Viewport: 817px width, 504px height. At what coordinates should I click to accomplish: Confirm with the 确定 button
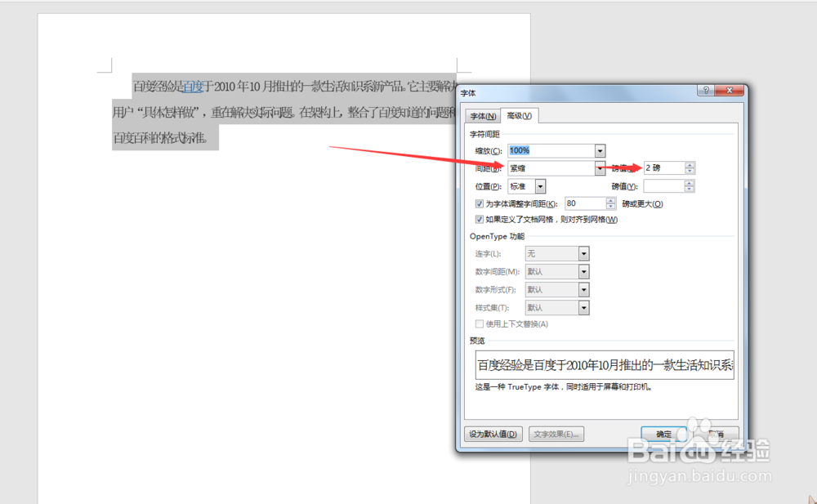coord(663,434)
